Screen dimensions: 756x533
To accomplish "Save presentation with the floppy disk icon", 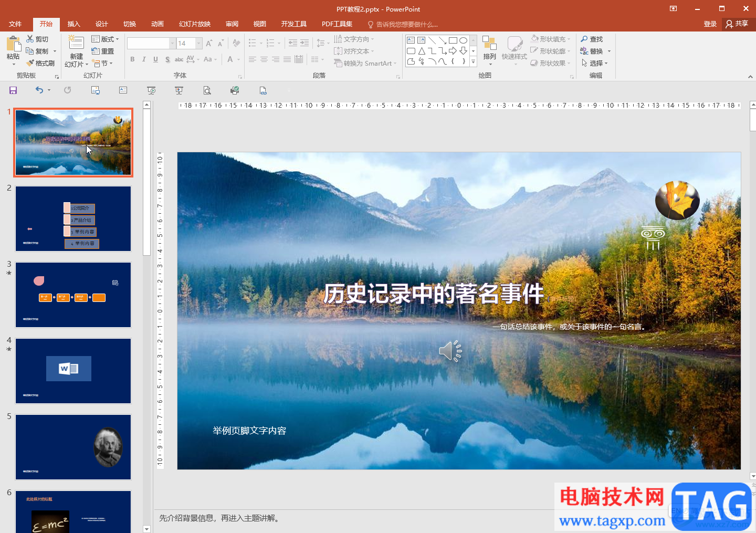I will coord(13,90).
